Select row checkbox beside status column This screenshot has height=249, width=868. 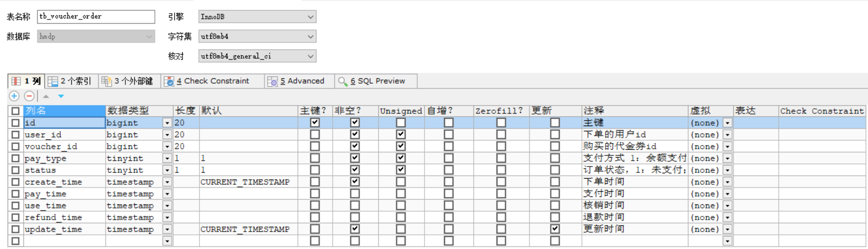click(x=16, y=170)
